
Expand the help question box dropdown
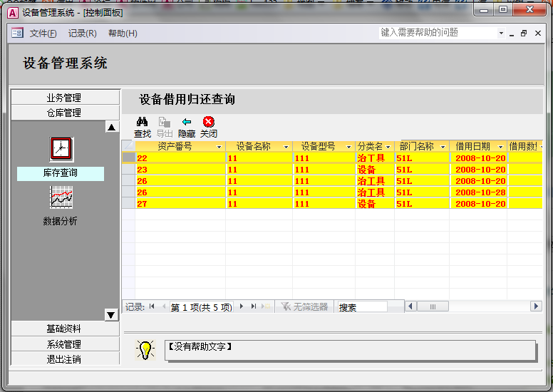coord(501,33)
